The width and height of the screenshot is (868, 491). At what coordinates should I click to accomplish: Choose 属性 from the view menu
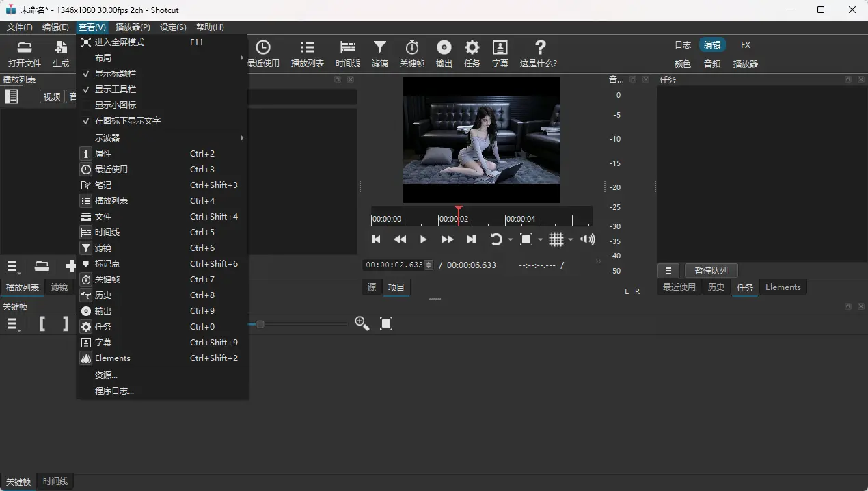tap(161, 153)
